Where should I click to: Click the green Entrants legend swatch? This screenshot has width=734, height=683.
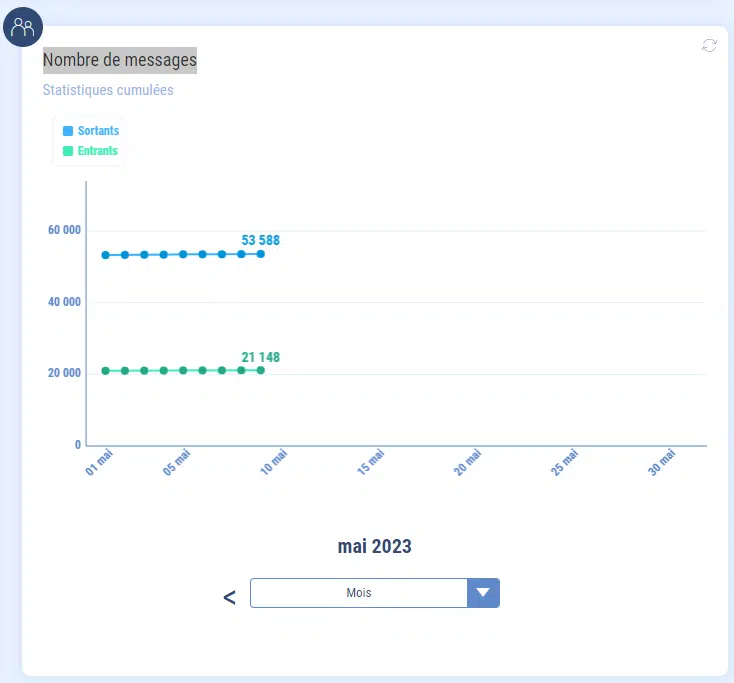tap(68, 151)
